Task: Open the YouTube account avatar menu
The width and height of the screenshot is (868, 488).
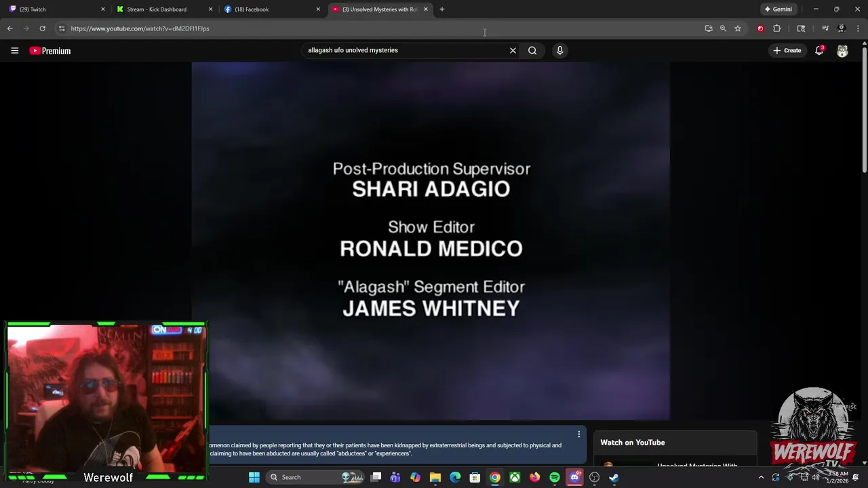Action: click(x=842, y=51)
